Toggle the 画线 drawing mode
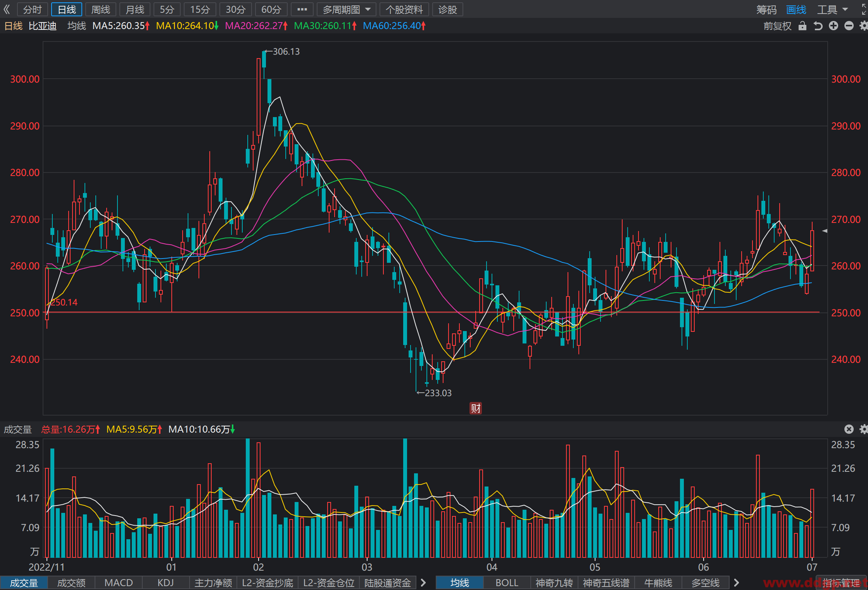Viewport: 868px width, 590px height. [796, 9]
